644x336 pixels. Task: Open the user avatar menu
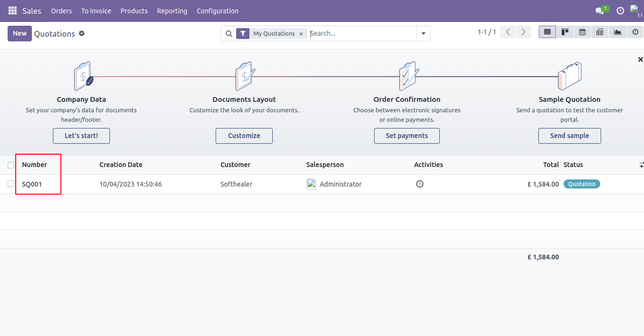pyautogui.click(x=635, y=10)
